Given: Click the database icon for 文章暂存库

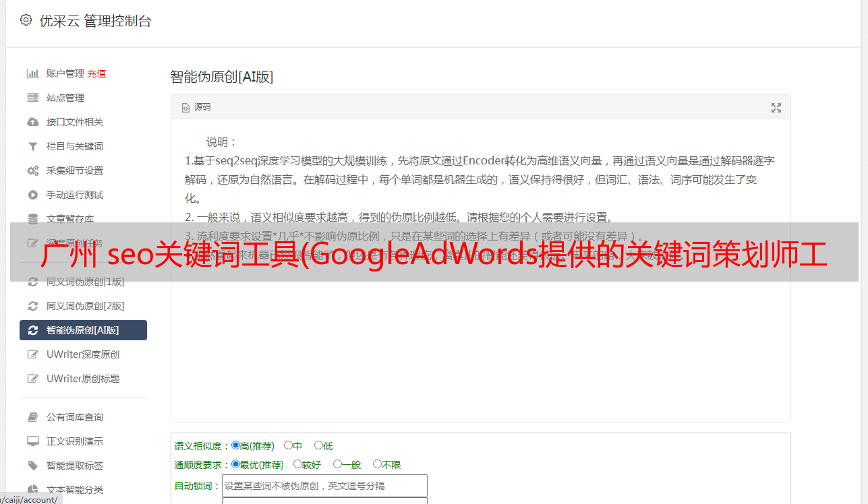Looking at the screenshot, I should 32,219.
